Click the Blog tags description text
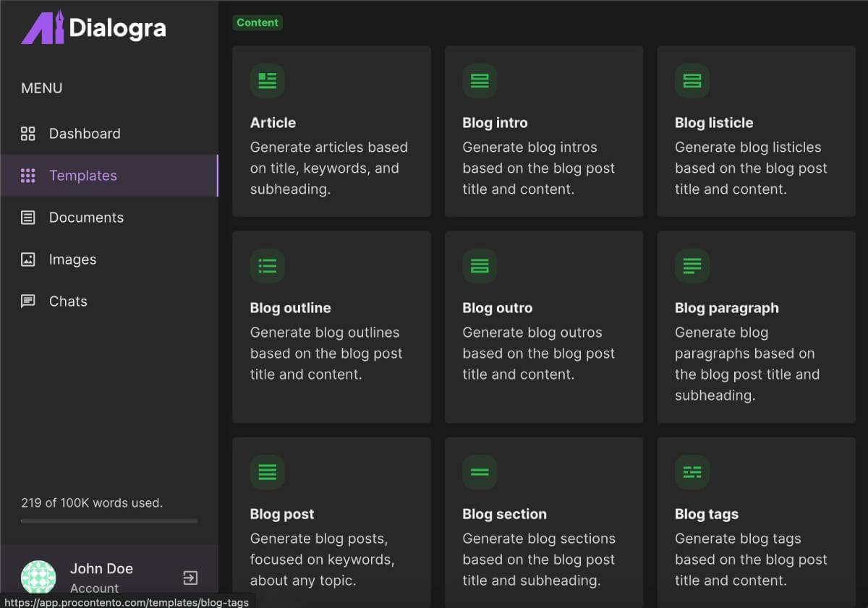This screenshot has height=608, width=868. (751, 560)
